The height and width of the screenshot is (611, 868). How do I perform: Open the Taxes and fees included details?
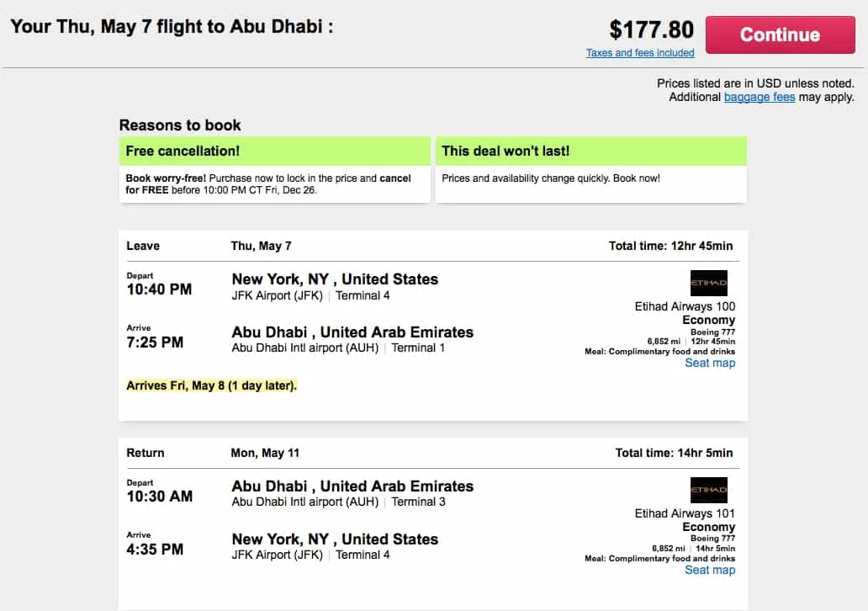[640, 52]
